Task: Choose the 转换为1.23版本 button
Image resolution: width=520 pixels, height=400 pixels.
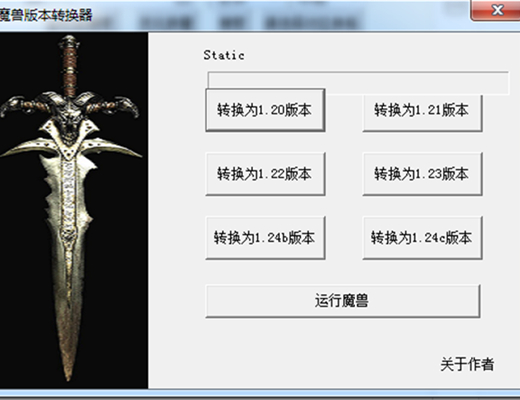Action: click(x=422, y=174)
